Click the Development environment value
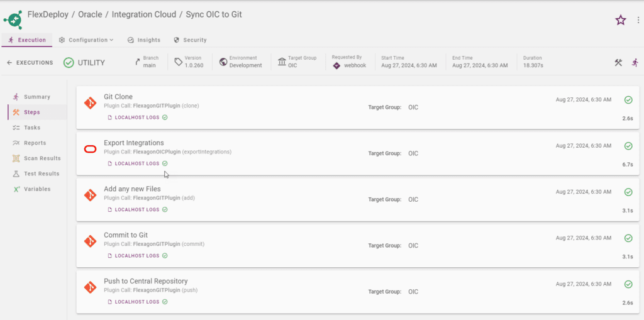 tap(246, 65)
